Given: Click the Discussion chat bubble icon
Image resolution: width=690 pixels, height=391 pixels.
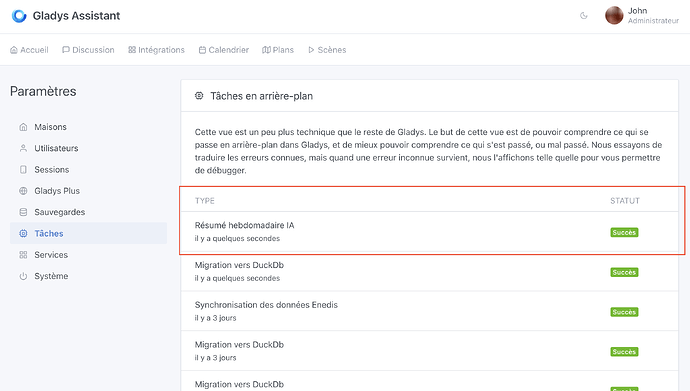Looking at the screenshot, I should pos(66,50).
